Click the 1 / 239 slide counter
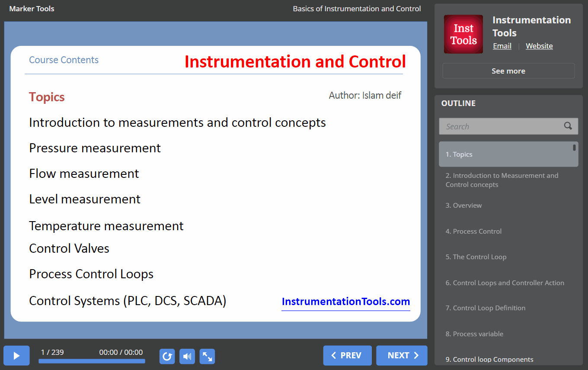588x370 pixels. [x=52, y=352]
